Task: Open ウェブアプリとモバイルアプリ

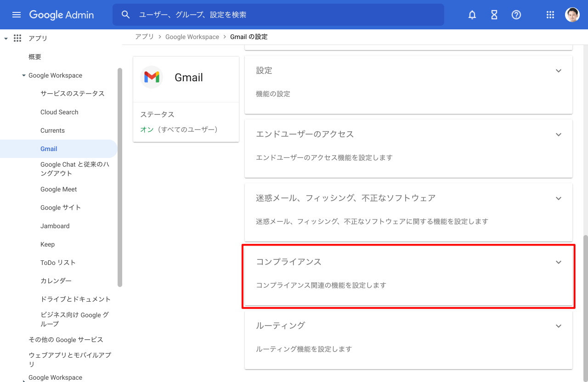Action: pos(70,360)
